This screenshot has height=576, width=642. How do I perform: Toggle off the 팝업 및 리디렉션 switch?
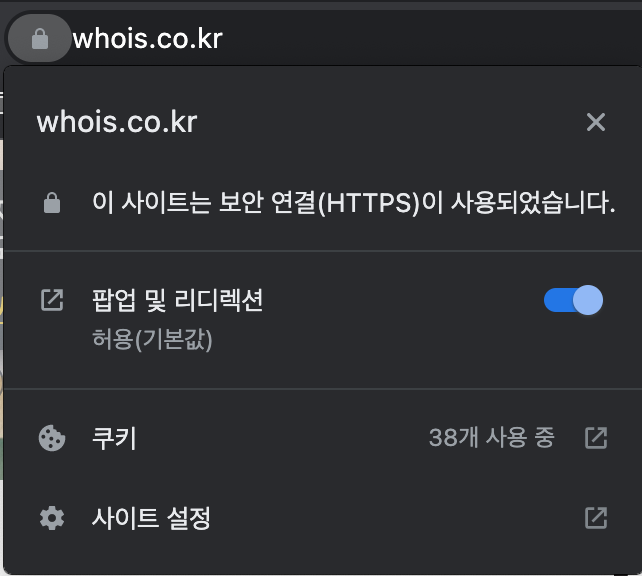point(573,300)
